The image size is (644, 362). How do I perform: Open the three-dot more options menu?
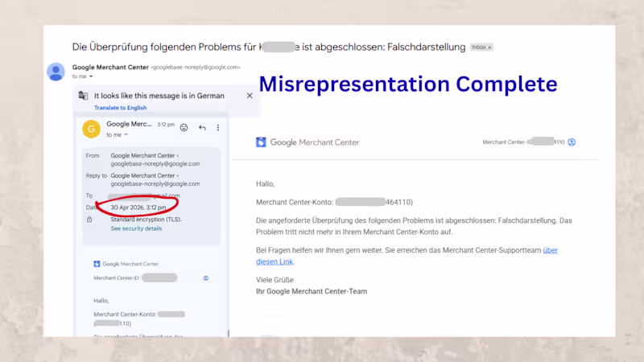point(218,128)
